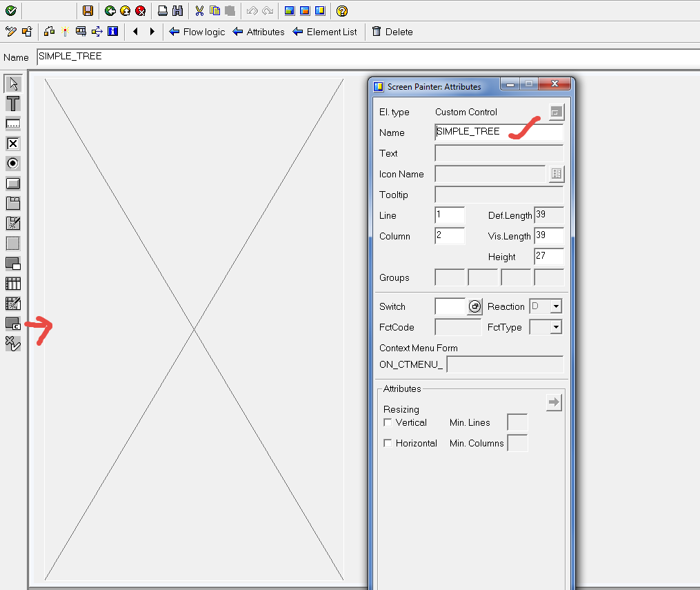700x590 pixels.
Task: Enable Vertical resizing checkbox
Action: pyautogui.click(x=388, y=422)
